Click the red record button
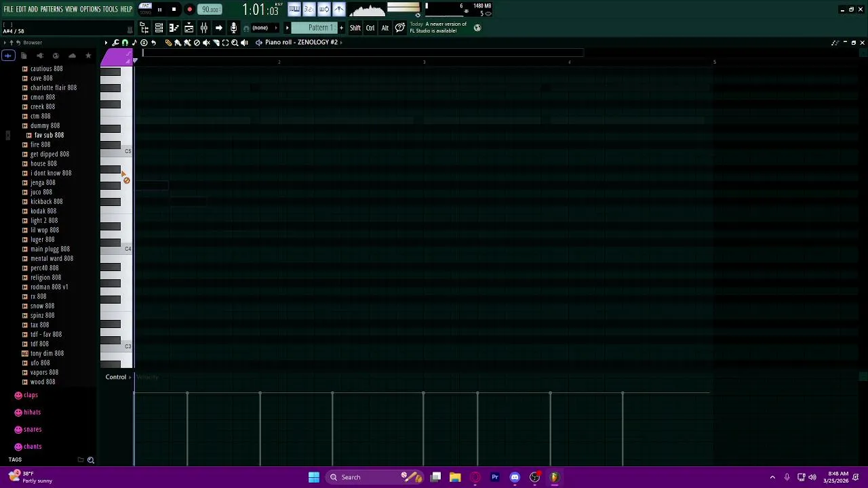Image resolution: width=868 pixels, height=488 pixels. (190, 9)
